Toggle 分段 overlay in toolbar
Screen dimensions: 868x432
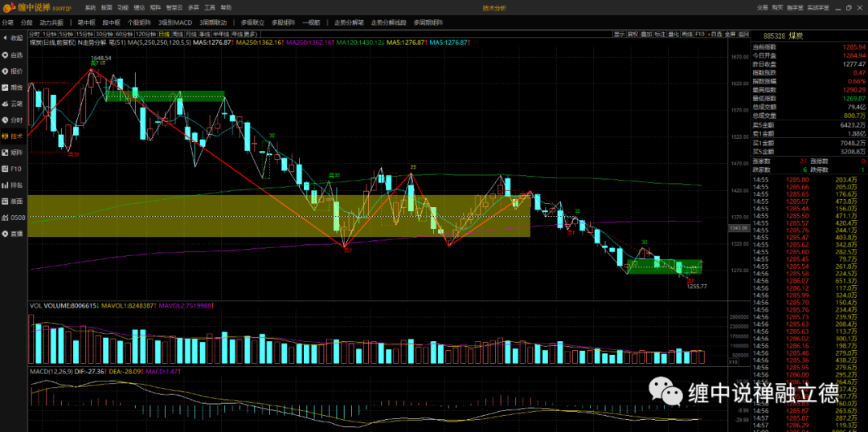click(27, 22)
